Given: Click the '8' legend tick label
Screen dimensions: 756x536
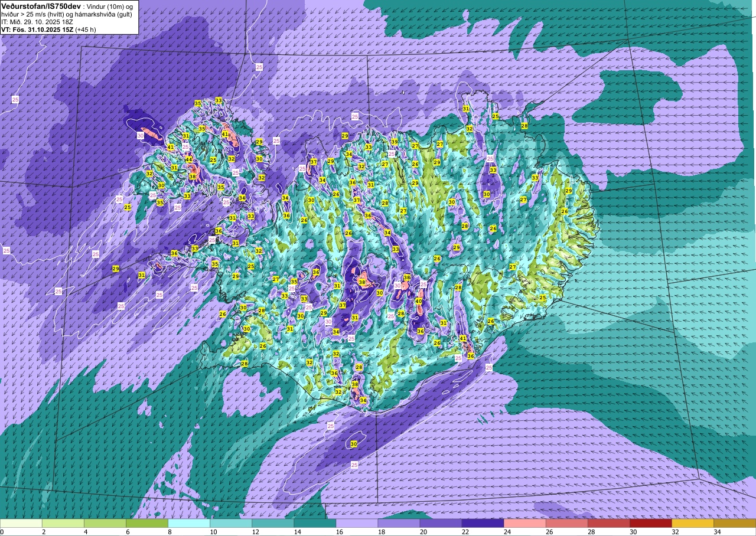Looking at the screenshot, I should click(x=168, y=532).
